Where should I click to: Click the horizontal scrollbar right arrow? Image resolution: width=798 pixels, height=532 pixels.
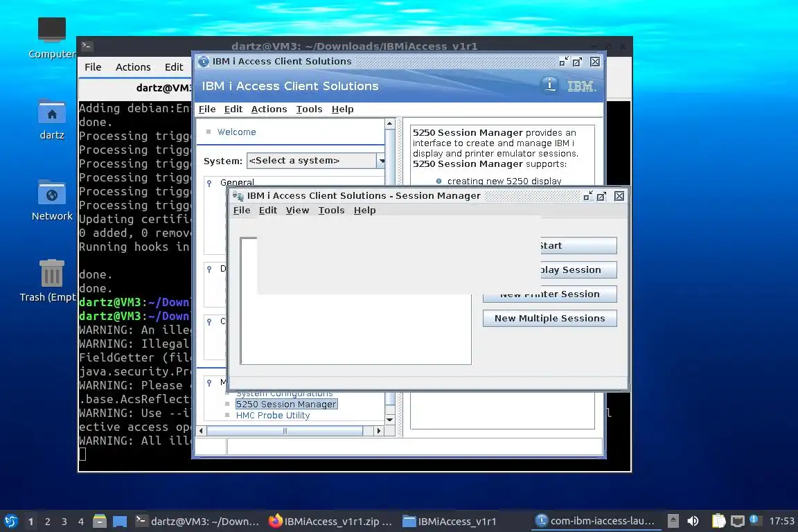pyautogui.click(x=378, y=431)
